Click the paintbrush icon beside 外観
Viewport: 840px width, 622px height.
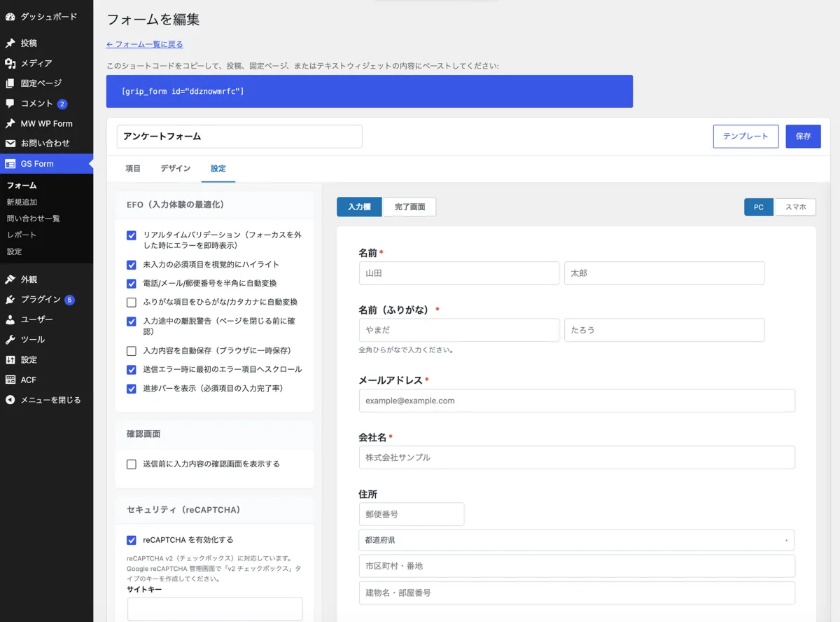pyautogui.click(x=10, y=279)
